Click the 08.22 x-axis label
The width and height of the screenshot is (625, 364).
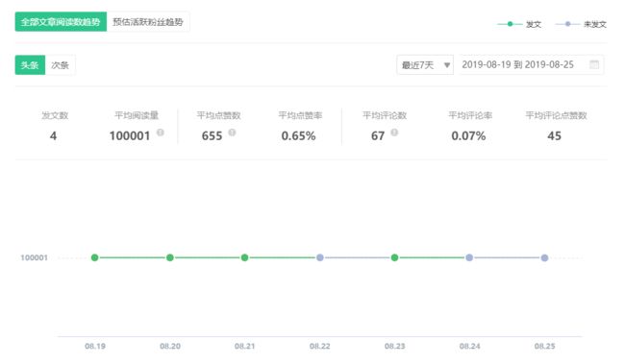[319, 346]
